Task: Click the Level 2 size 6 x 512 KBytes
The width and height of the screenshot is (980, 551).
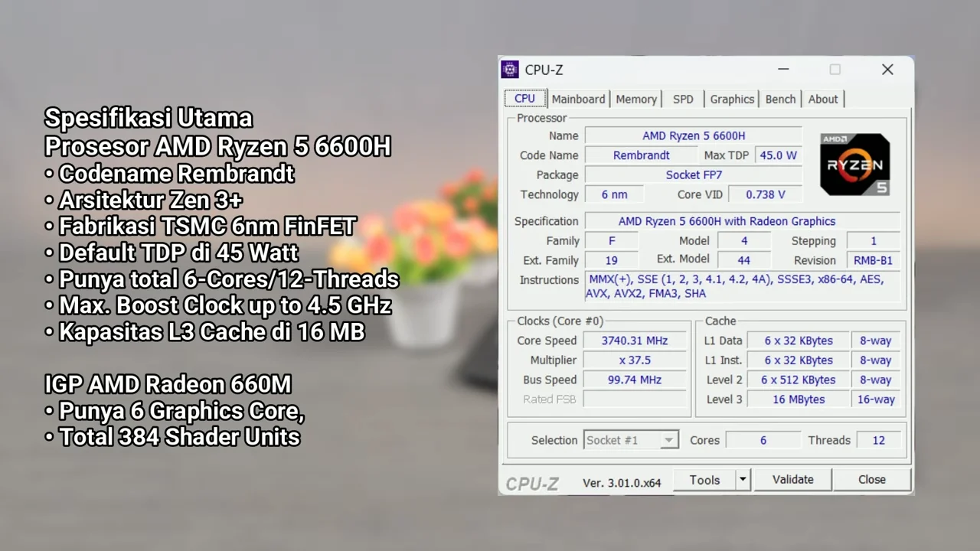Action: point(798,380)
